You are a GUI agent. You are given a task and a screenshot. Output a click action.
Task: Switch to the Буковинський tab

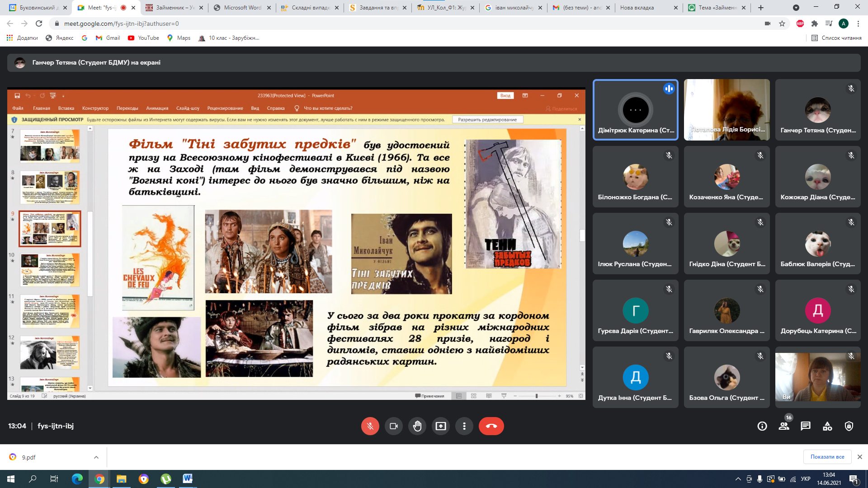pyautogui.click(x=37, y=8)
